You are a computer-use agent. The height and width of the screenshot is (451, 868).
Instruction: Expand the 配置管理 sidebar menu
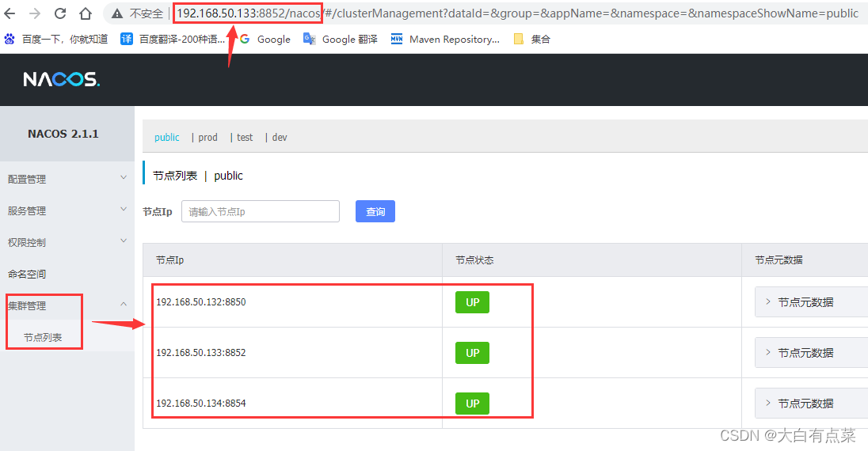tap(67, 179)
